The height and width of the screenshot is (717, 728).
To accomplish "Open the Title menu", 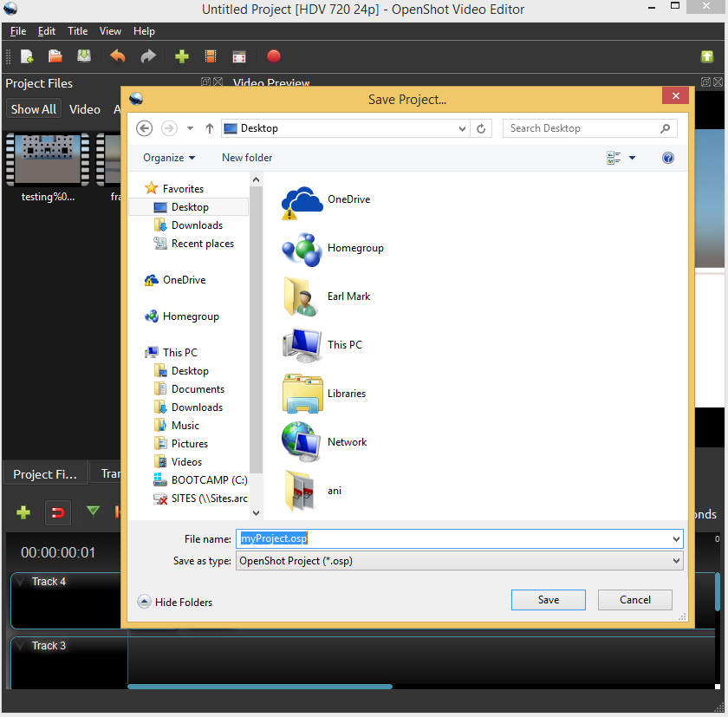I will point(77,31).
